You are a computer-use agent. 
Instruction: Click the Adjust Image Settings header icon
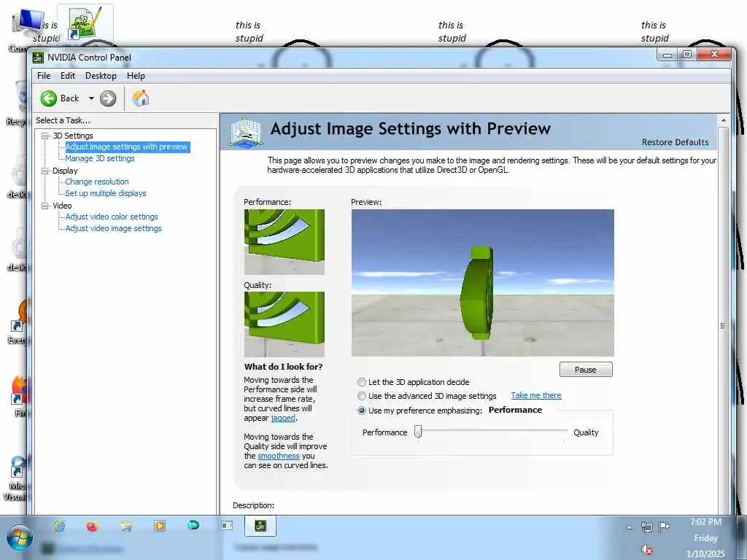[x=245, y=131]
